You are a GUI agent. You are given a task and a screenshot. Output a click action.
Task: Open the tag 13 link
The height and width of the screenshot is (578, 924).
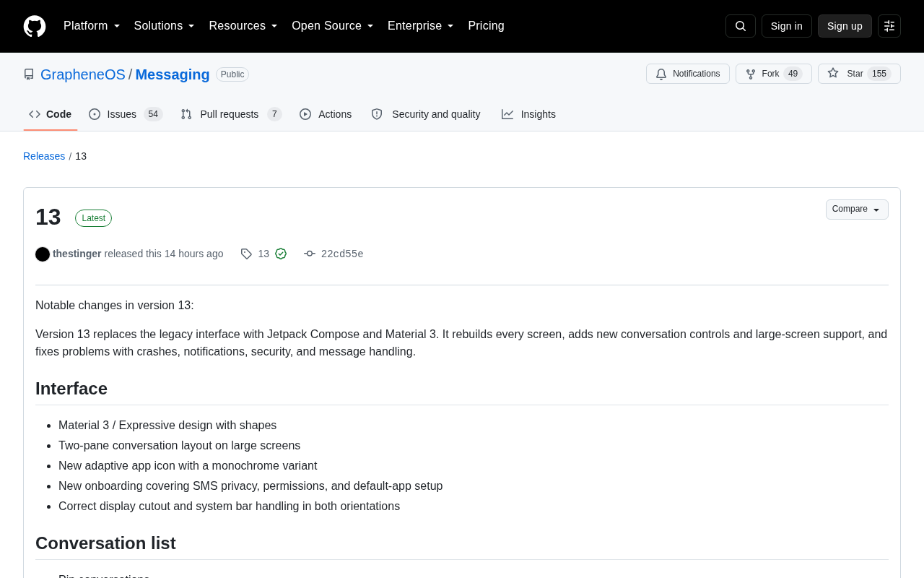point(263,254)
